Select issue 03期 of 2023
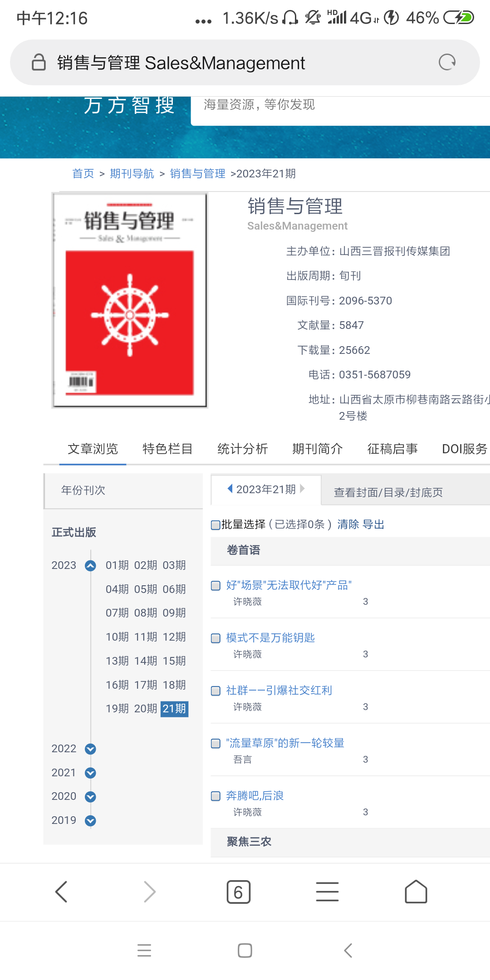 tap(175, 565)
